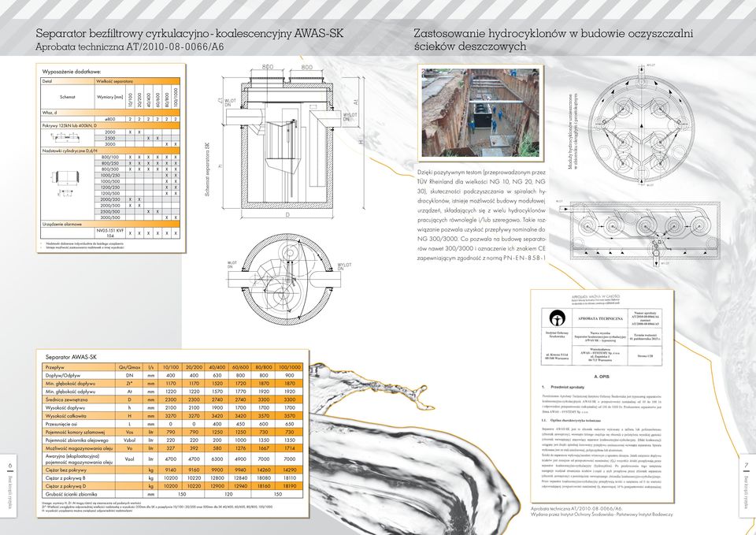Click the paragraph beginning "Dzięki pozytywnym testom"
The image size is (756, 535).
point(481,214)
